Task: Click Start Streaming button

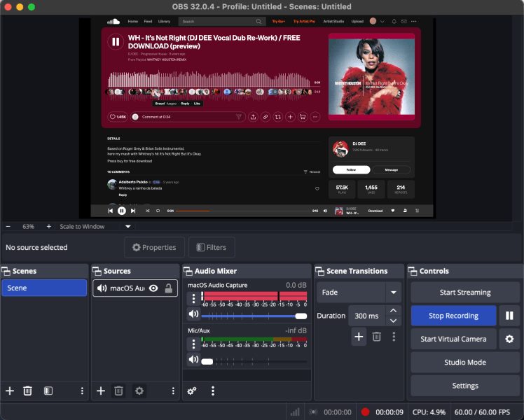Action: [x=465, y=292]
